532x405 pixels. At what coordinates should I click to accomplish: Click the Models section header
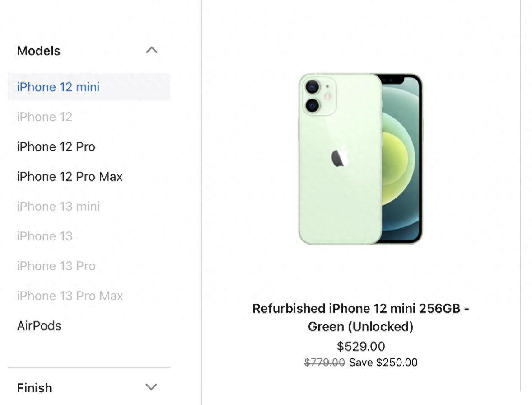(38, 51)
